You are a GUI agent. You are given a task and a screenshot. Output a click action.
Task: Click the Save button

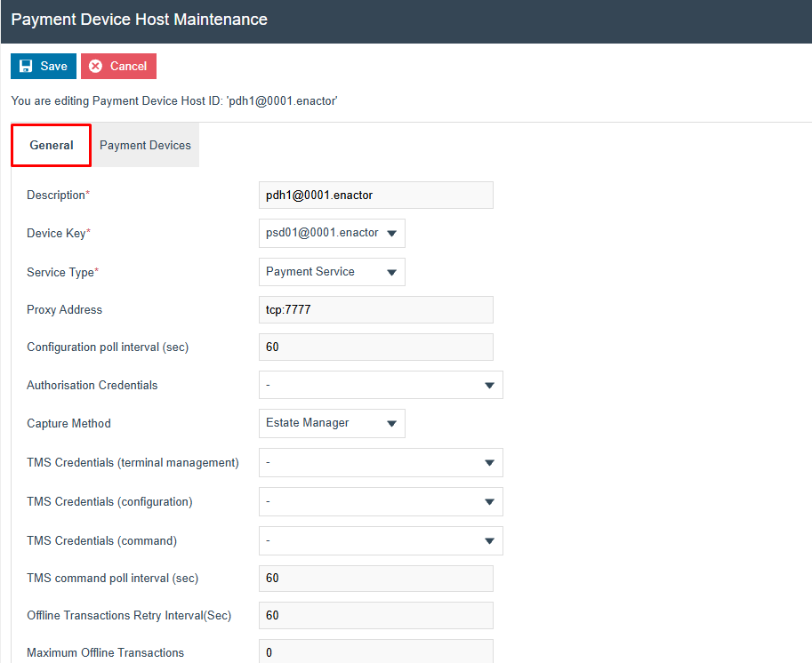point(44,67)
